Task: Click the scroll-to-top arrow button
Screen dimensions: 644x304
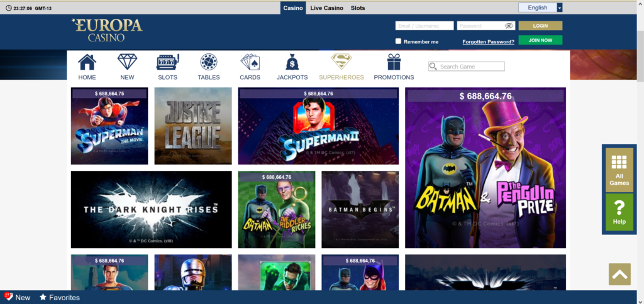Action: pos(619,274)
